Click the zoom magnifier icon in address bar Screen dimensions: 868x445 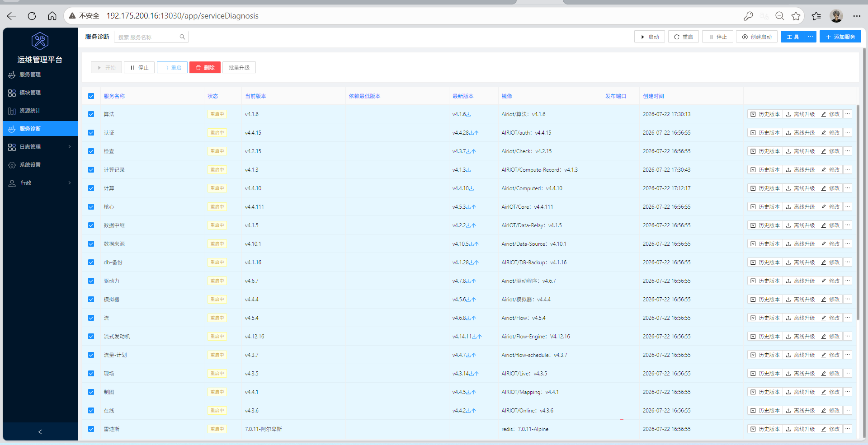tap(780, 16)
